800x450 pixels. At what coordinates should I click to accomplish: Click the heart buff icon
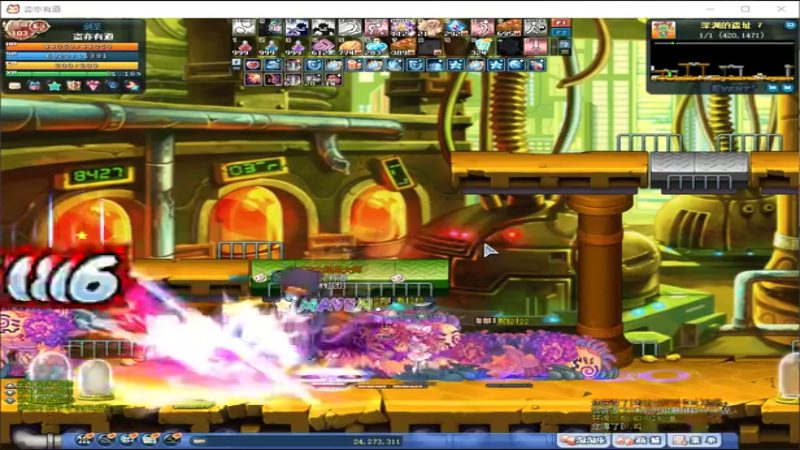(253, 65)
